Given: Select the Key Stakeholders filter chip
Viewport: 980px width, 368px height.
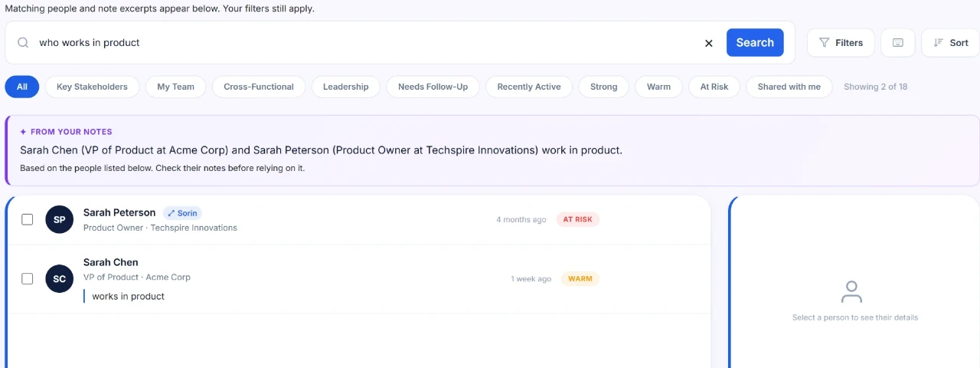Looking at the screenshot, I should pos(92,87).
